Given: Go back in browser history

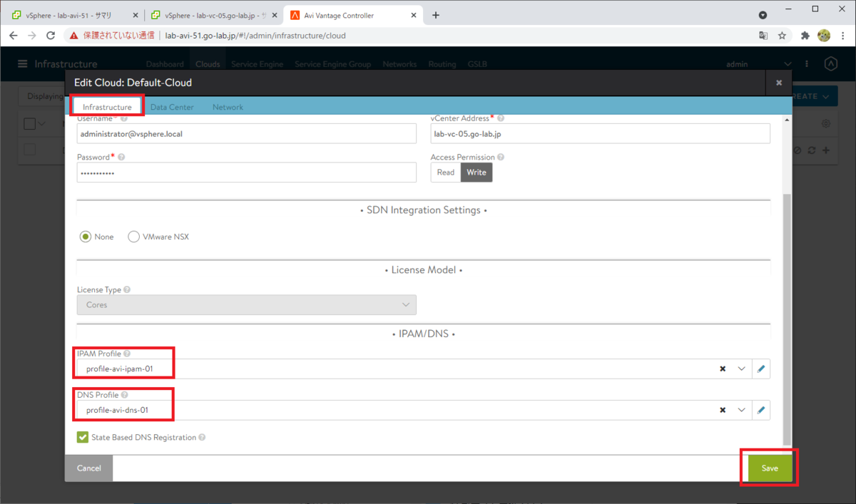Looking at the screenshot, I should click(x=13, y=35).
